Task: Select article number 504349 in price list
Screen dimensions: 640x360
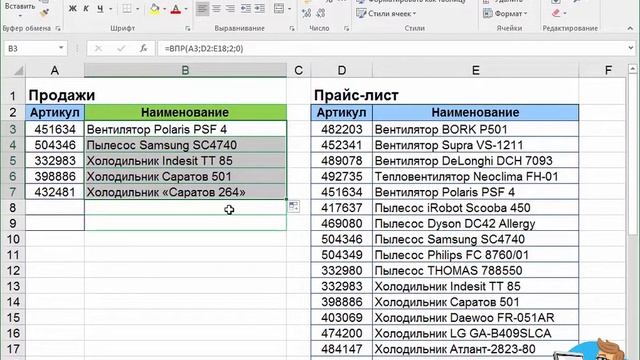Action: coord(342,255)
